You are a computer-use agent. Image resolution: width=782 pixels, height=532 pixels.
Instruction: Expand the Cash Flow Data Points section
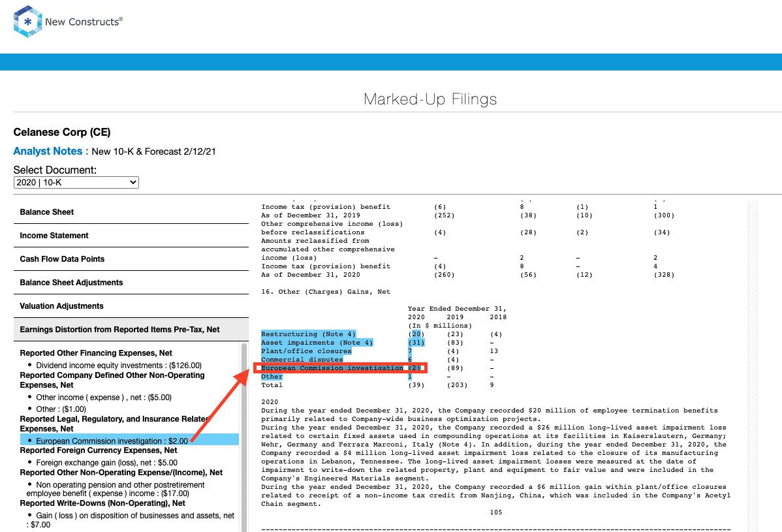[x=131, y=258]
